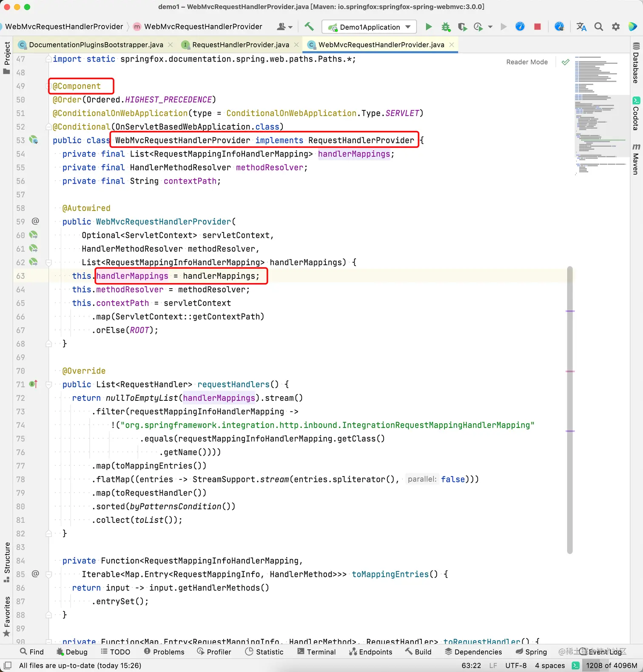Click the editor vertical scrollbar thumb

click(570, 410)
